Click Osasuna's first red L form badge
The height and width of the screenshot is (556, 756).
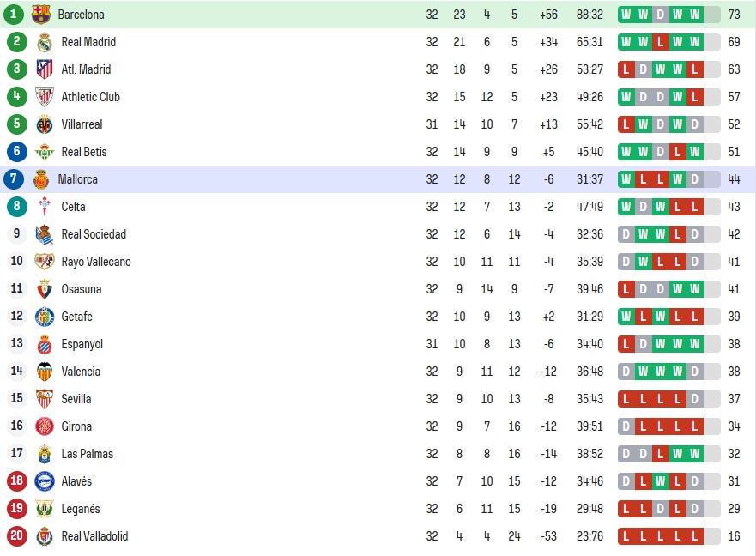[626, 289]
